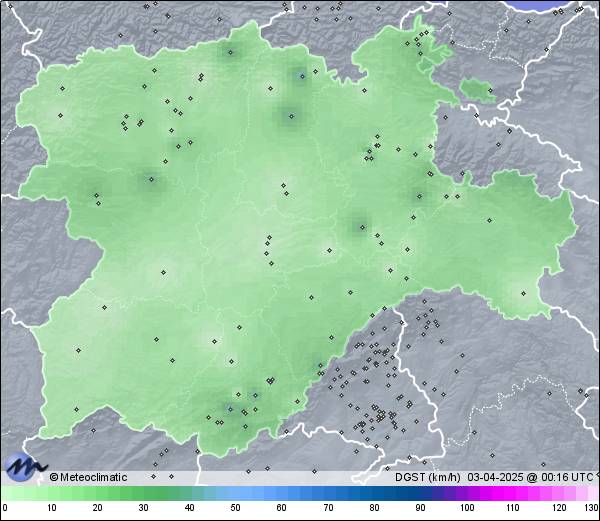Image resolution: width=600 pixels, height=521 pixels.
Task: Click the scale label 40
Action: [x=189, y=508]
